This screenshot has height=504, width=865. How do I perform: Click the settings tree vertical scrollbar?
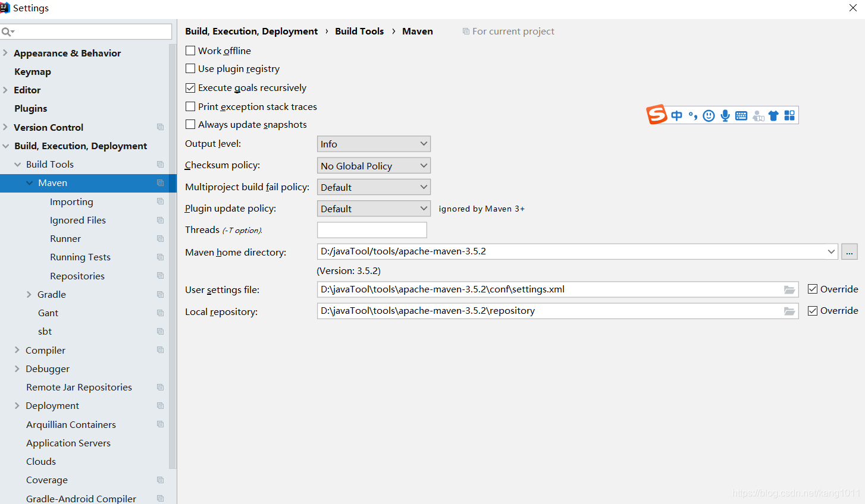point(173,256)
